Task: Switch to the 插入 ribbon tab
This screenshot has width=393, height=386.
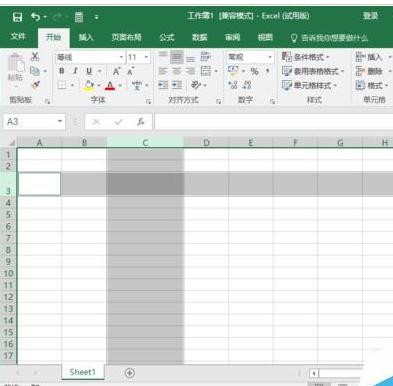Action: click(x=86, y=37)
